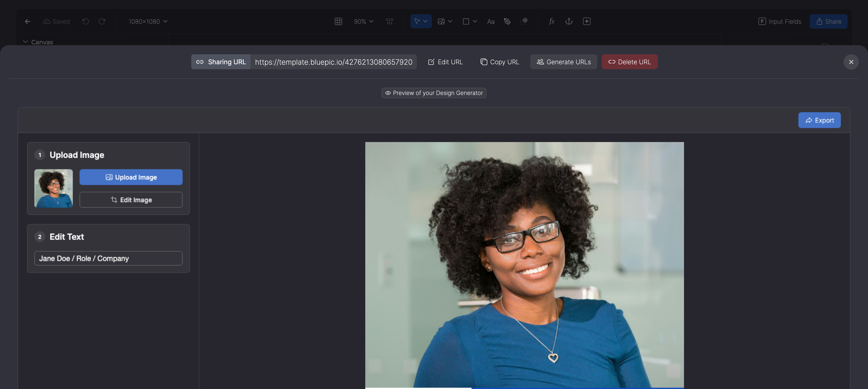Select the text tool Aa icon

[x=491, y=21]
